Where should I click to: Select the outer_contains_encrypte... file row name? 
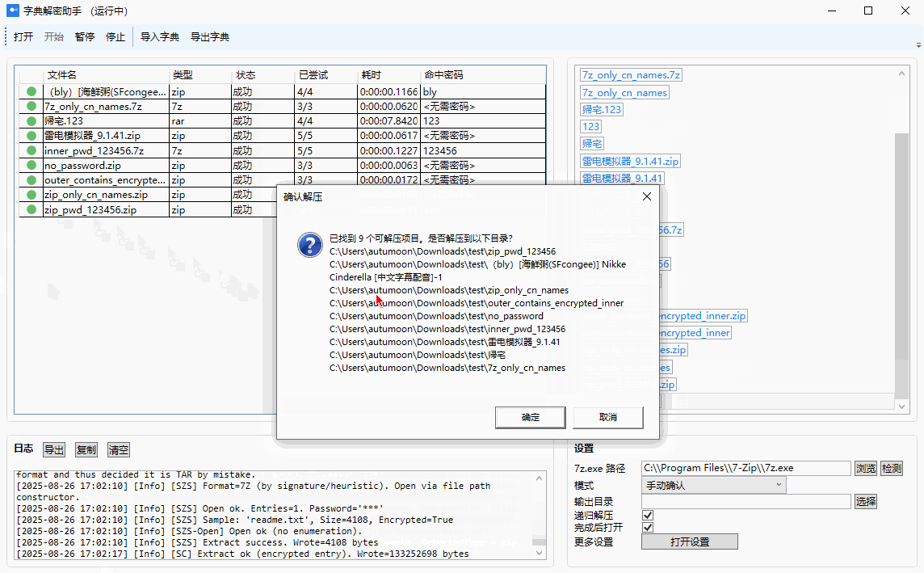105,179
